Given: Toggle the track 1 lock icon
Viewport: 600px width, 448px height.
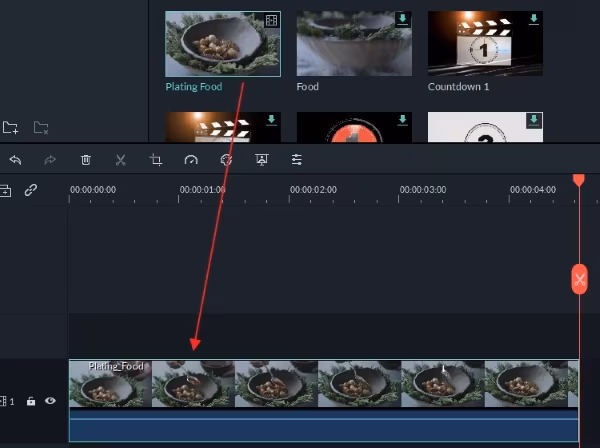Looking at the screenshot, I should point(31,401).
